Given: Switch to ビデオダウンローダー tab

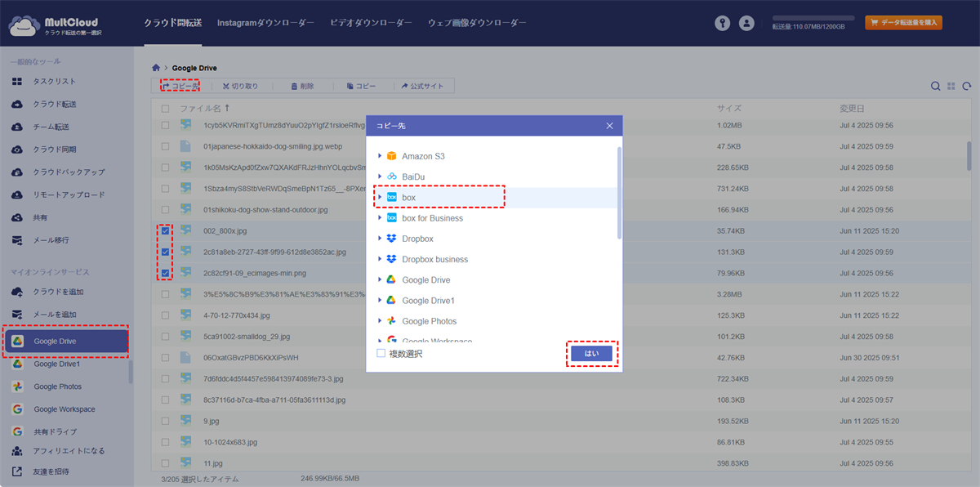Looking at the screenshot, I should tap(371, 24).
